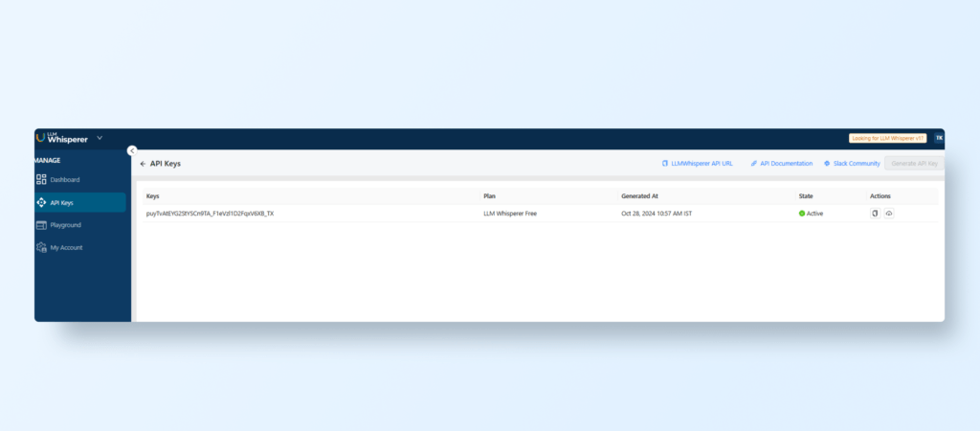Open the Slack Community link
This screenshot has width=980, height=431.
pos(852,164)
